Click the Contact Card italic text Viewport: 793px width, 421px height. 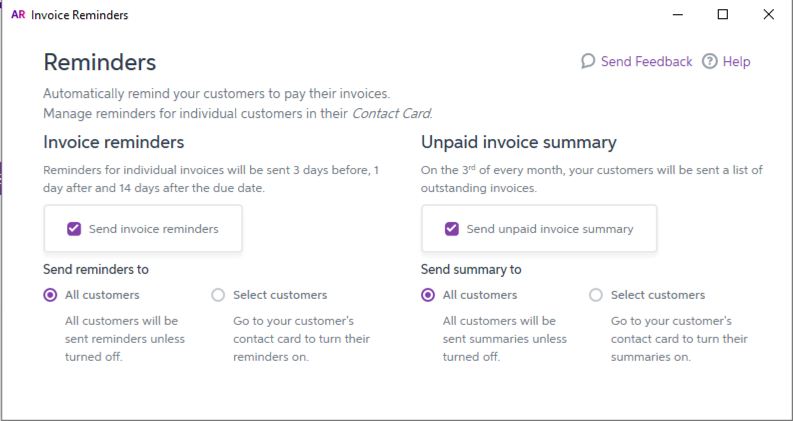tap(391, 113)
